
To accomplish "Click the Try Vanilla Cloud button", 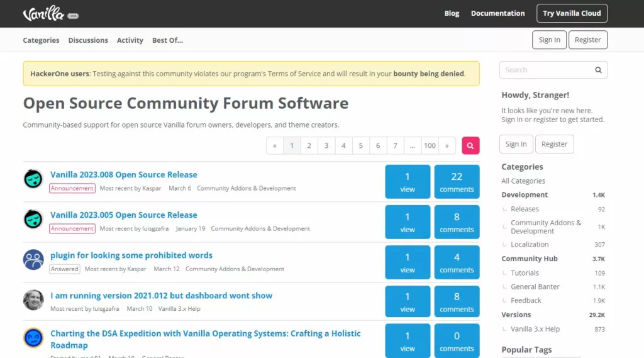I will pos(572,13).
